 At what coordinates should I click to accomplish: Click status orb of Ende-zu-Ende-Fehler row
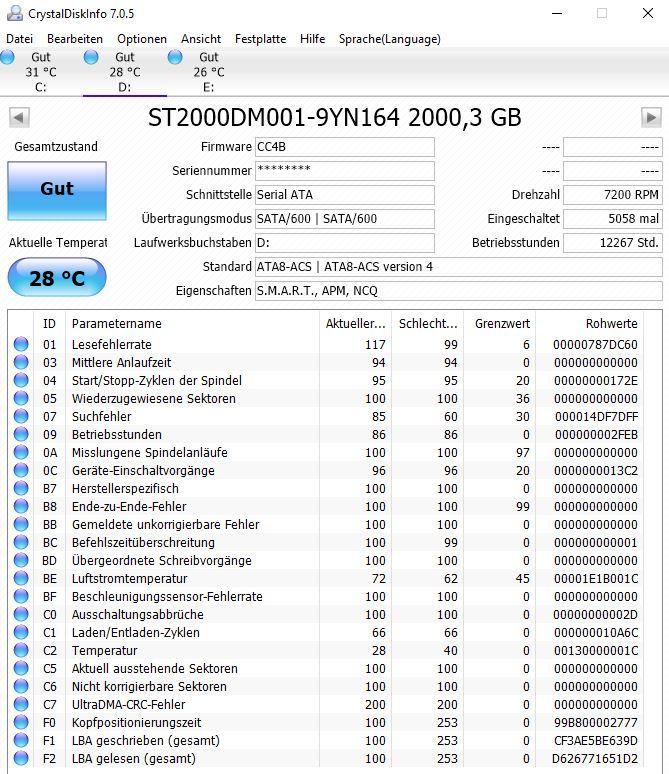click(21, 506)
